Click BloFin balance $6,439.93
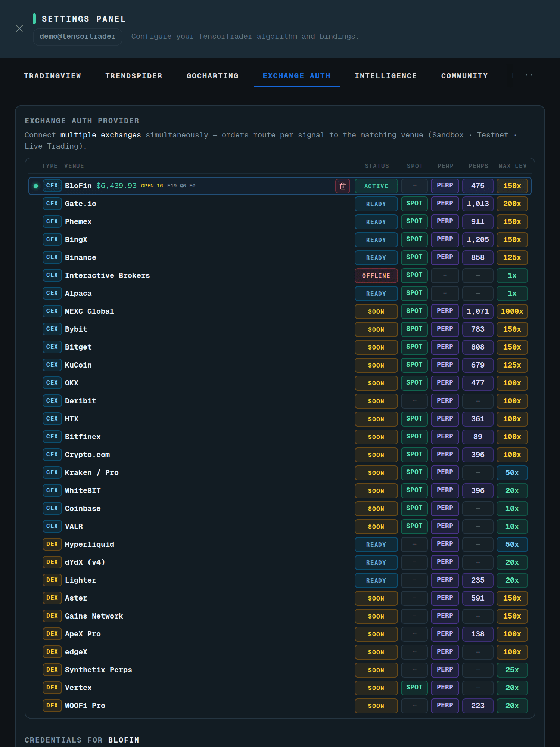This screenshot has width=560, height=747. click(116, 186)
